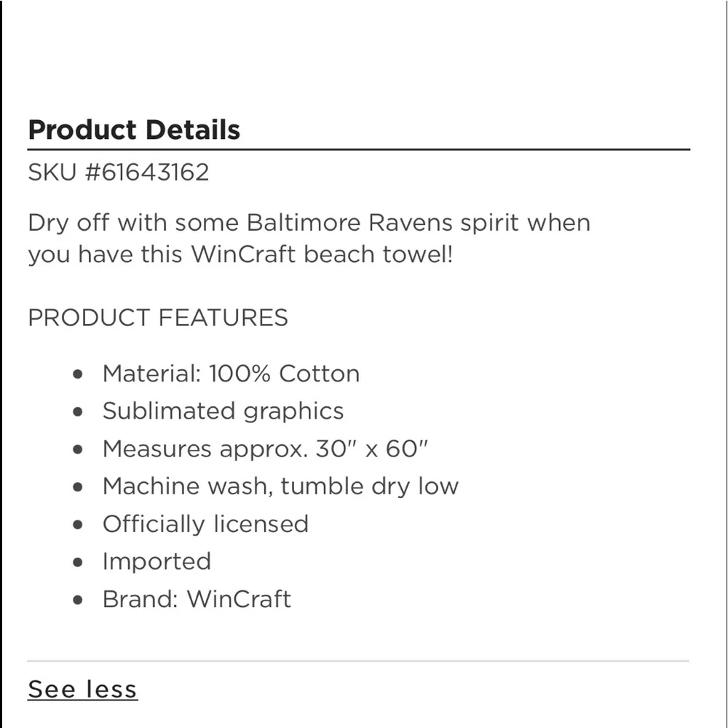728x728 pixels.
Task: Select the Sublimated graphics feature
Action: click(x=223, y=411)
